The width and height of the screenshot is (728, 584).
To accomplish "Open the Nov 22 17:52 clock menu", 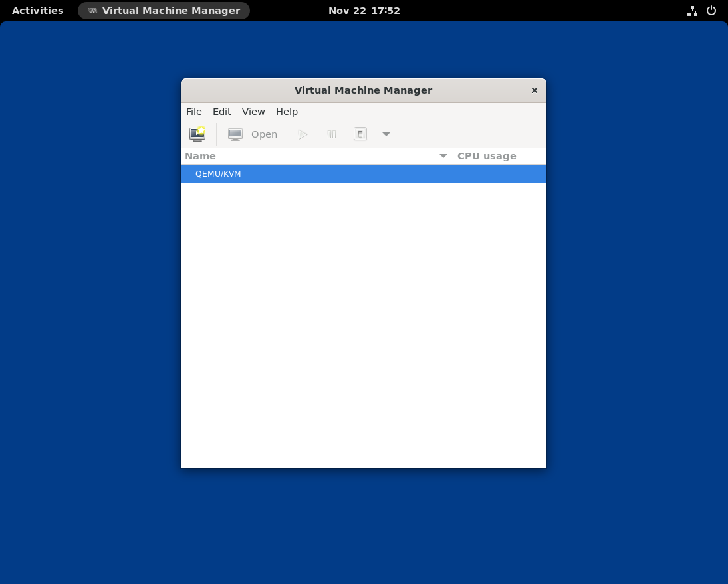I will click(364, 11).
